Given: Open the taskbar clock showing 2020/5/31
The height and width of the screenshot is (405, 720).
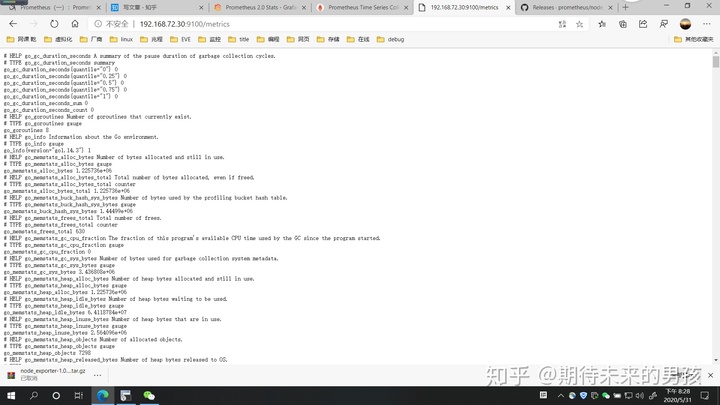Looking at the screenshot, I should (678, 395).
